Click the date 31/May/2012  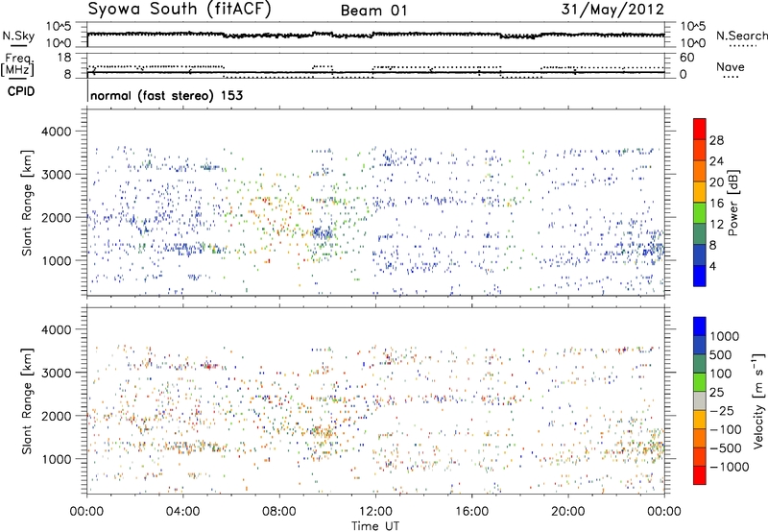(612, 9)
